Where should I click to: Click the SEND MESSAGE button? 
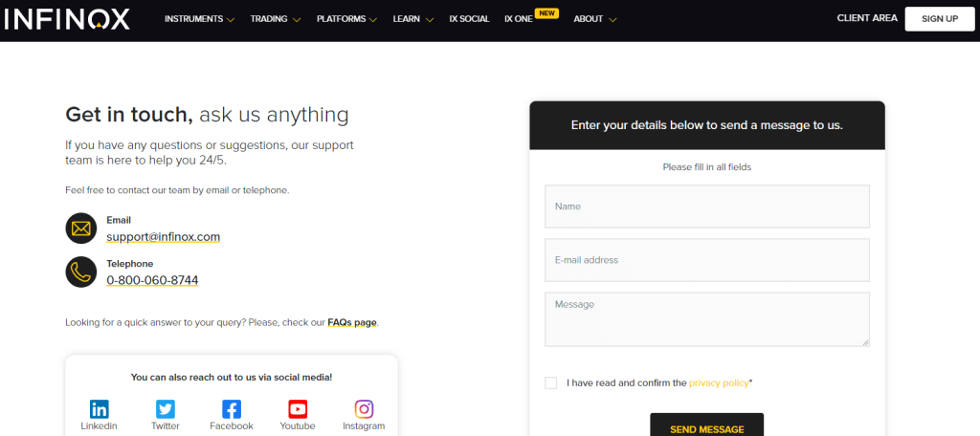point(707,425)
